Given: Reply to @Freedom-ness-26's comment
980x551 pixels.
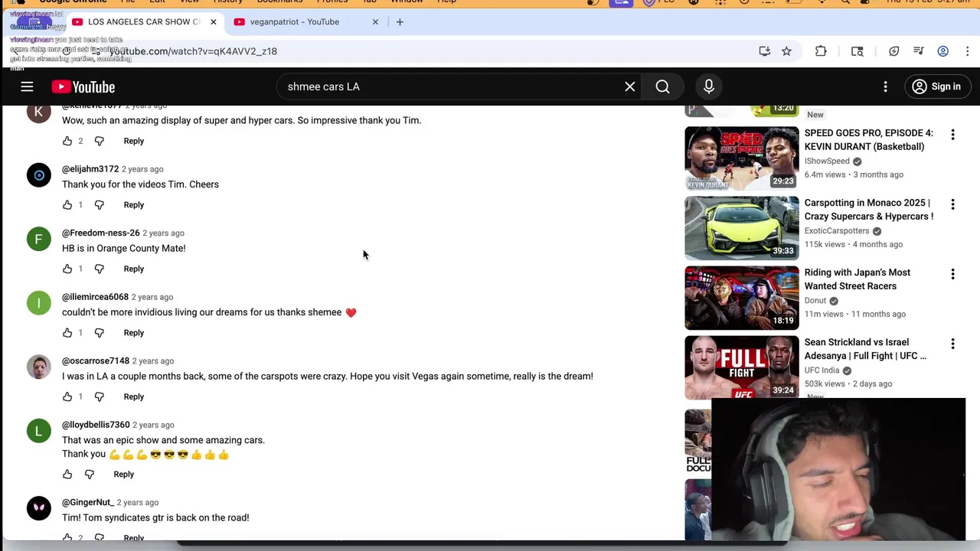Looking at the screenshot, I should (x=134, y=269).
